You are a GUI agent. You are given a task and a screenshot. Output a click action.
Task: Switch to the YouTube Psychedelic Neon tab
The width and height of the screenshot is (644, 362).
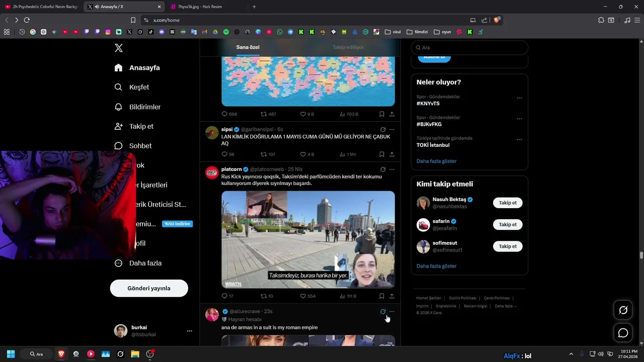pyautogui.click(x=42, y=7)
